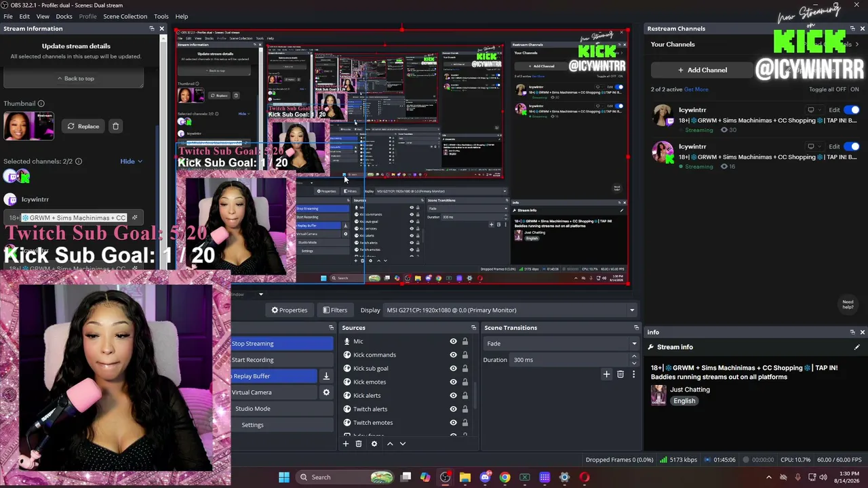Image resolution: width=868 pixels, height=488 pixels.
Task: Open source properties gear in Sources toolbar
Action: click(x=374, y=444)
